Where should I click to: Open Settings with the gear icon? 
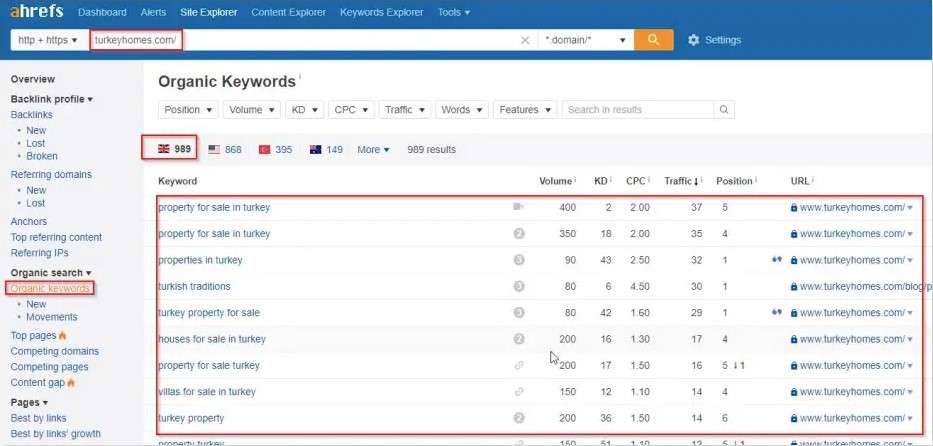pos(693,40)
